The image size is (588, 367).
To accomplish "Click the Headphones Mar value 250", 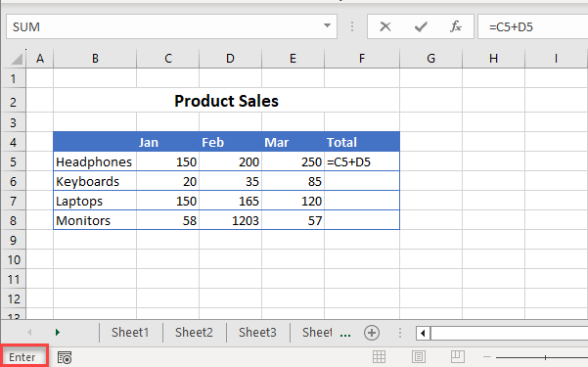I will coord(293,161).
